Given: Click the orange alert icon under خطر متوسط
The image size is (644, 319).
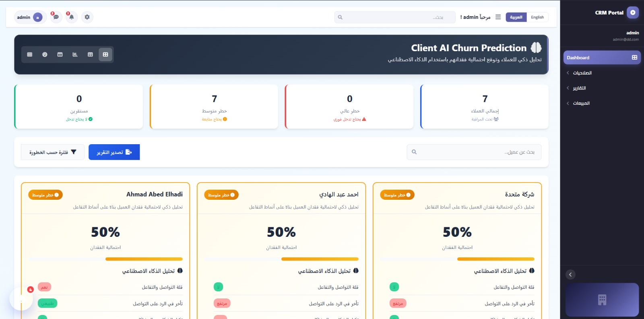Looking at the screenshot, I should click(x=225, y=119).
